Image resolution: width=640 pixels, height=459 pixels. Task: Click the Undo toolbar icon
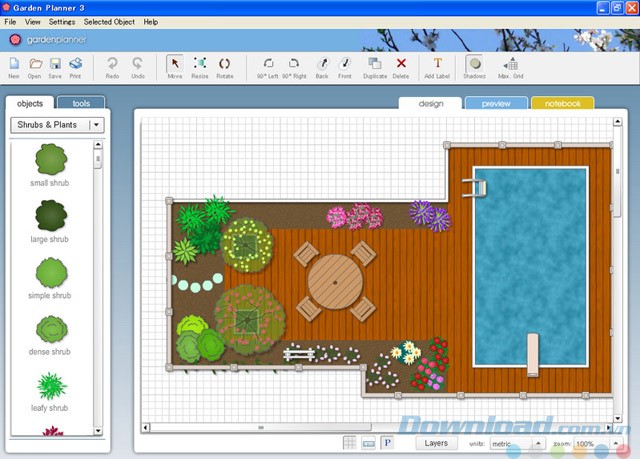138,67
